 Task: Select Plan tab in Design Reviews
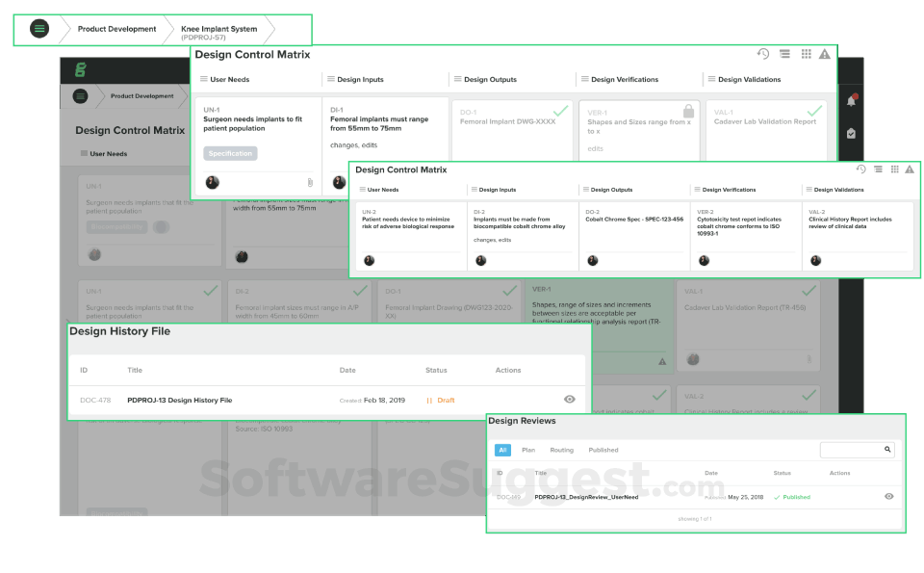pos(528,450)
